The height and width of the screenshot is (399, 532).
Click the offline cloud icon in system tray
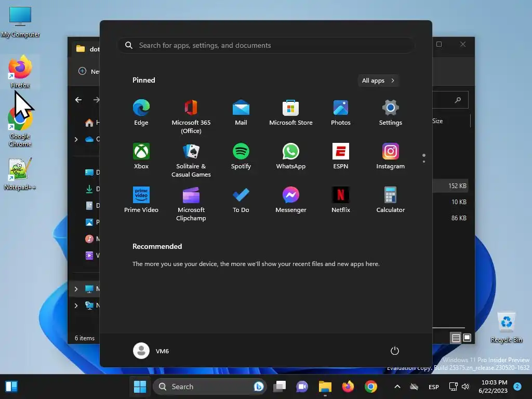[414, 387]
